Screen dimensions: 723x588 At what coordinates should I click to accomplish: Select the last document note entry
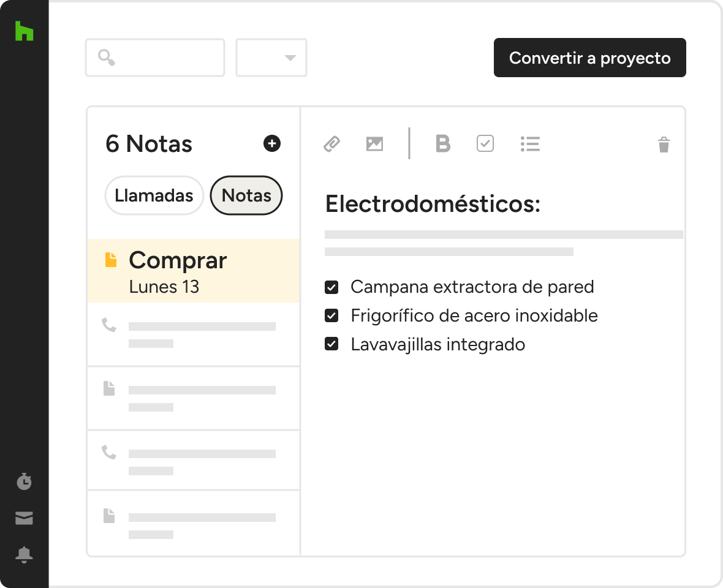194,523
